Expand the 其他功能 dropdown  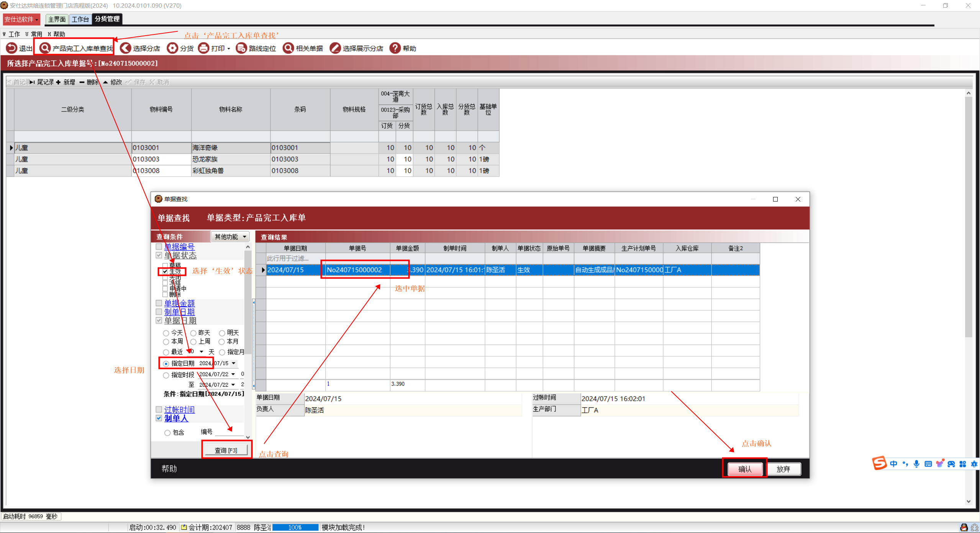click(230, 237)
